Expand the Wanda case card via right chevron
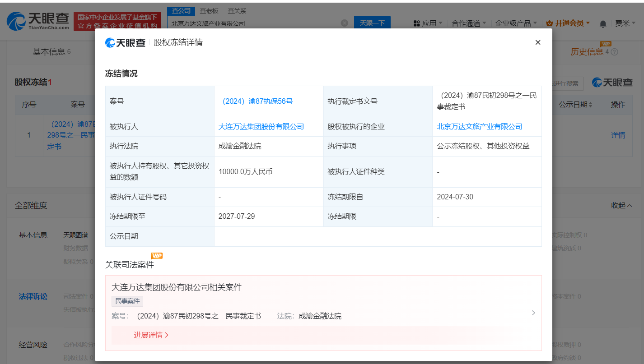 coord(533,313)
